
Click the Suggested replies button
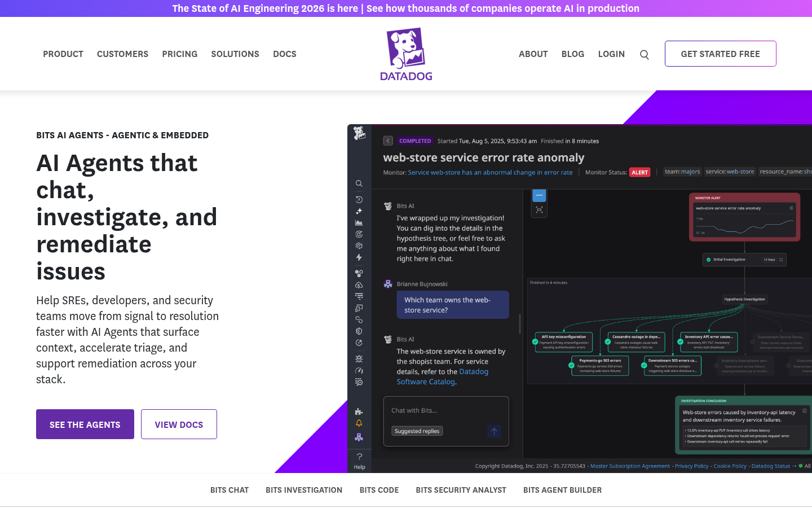click(x=417, y=431)
